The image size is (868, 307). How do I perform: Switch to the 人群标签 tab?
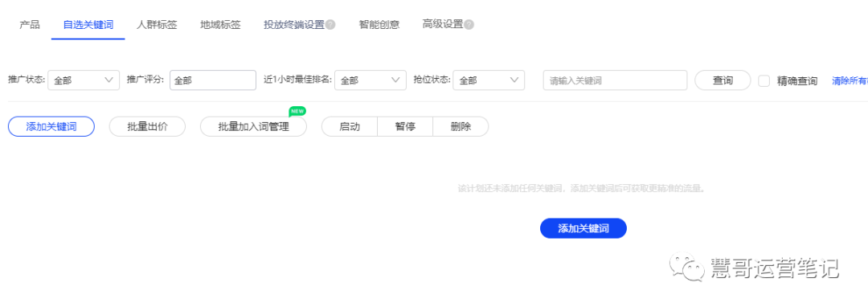click(157, 25)
